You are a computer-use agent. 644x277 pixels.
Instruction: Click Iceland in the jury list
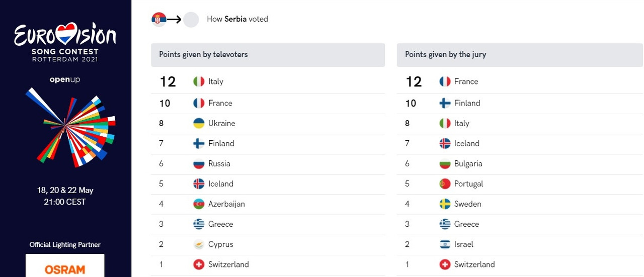pos(466,143)
